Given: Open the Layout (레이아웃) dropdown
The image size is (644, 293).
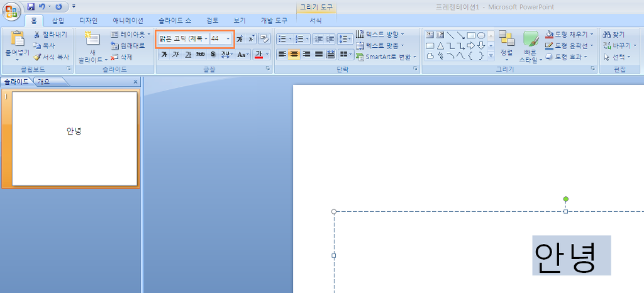Looking at the screenshot, I should [131, 35].
